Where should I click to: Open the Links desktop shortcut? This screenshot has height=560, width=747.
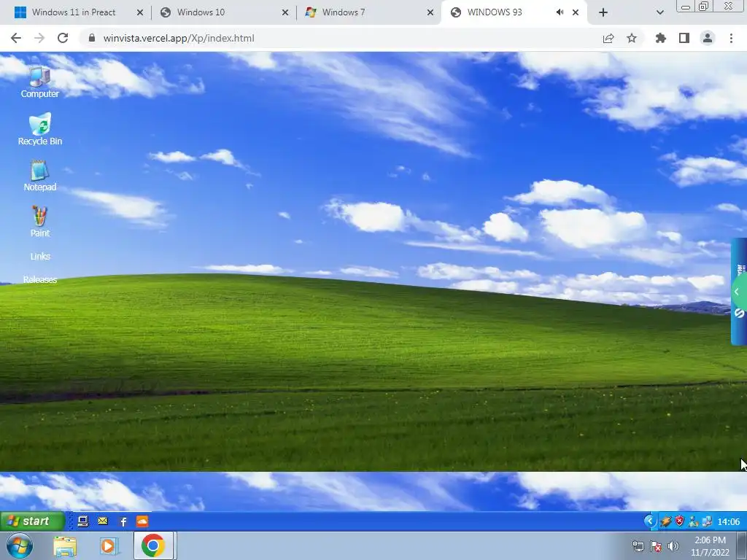click(x=40, y=256)
